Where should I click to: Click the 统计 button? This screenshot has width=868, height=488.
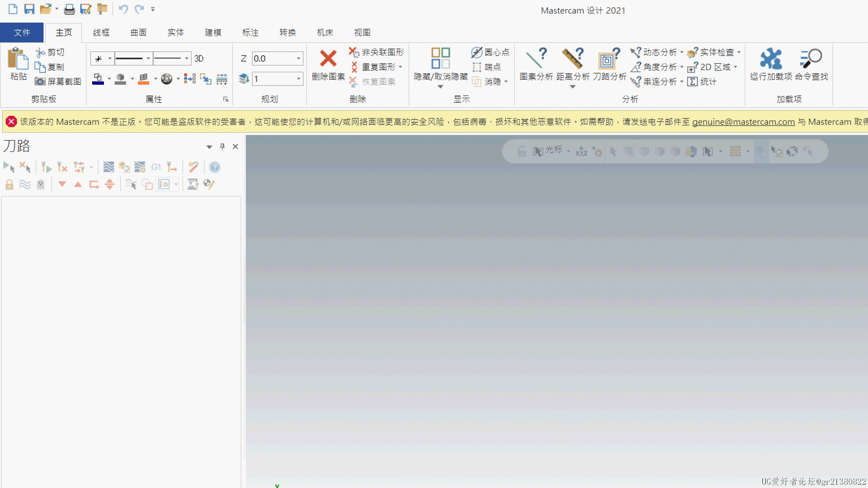pyautogui.click(x=702, y=81)
